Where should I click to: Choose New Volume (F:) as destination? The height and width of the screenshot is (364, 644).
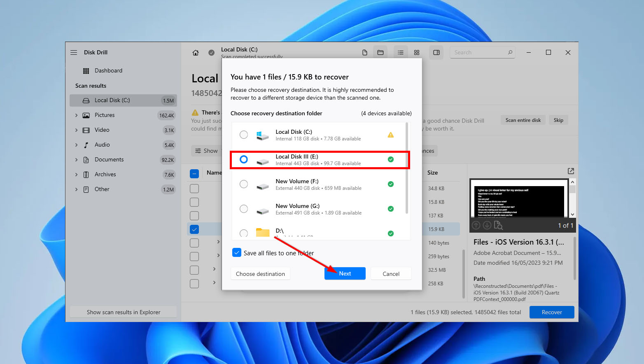(x=244, y=184)
